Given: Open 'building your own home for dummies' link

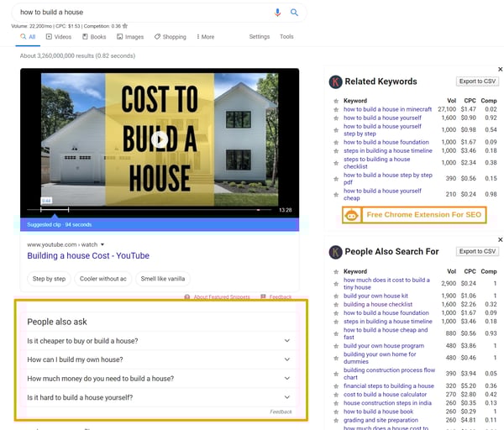Looking at the screenshot, I should (380, 358).
